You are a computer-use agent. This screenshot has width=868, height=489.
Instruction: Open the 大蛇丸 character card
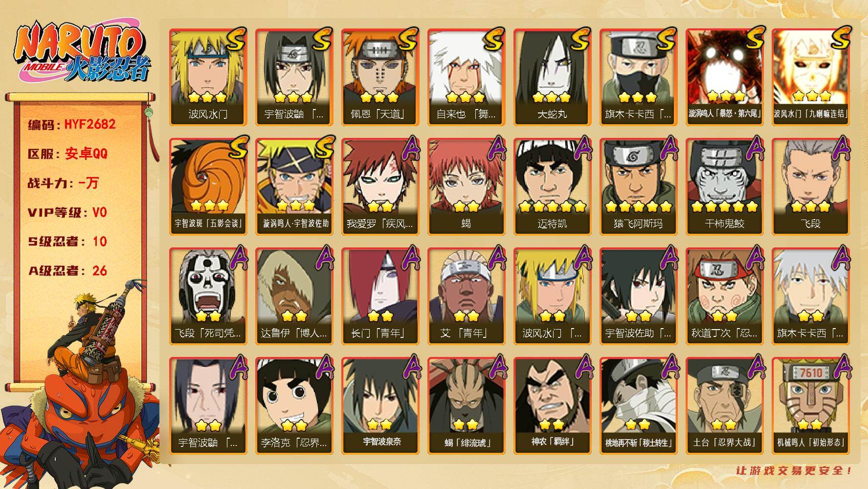552,77
